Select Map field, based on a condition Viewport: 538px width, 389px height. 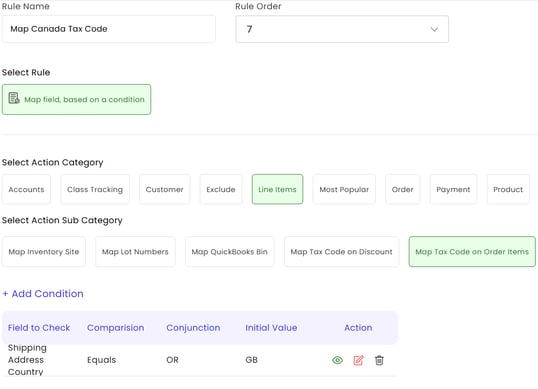(76, 99)
